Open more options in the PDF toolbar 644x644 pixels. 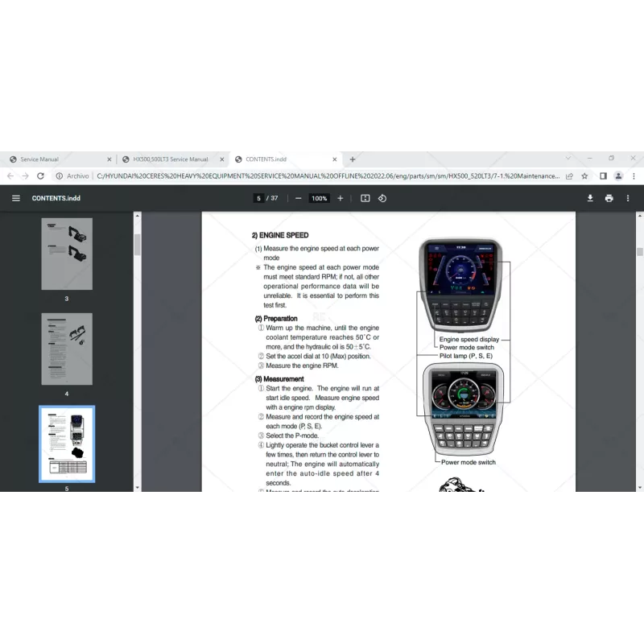pyautogui.click(x=629, y=198)
